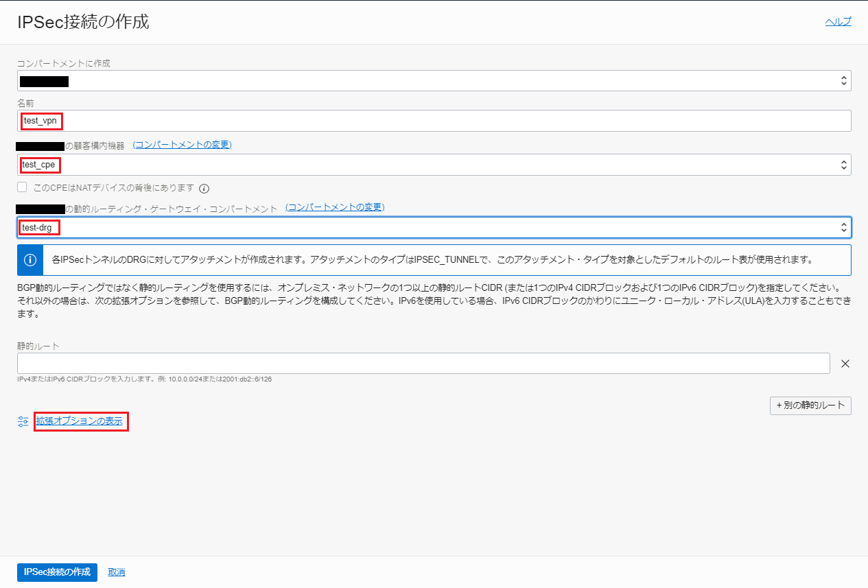Expand 拡張オプションの表示 link
868x588 pixels.
pos(80,421)
